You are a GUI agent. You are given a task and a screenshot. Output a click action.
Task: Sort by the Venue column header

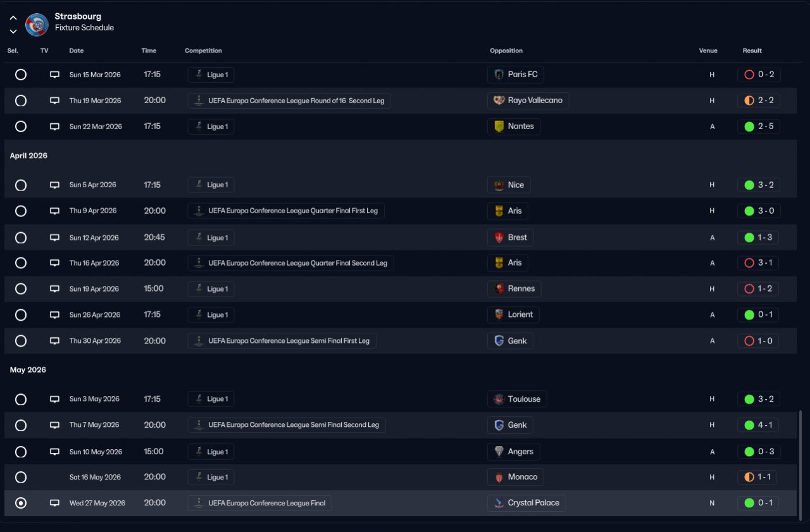(708, 51)
